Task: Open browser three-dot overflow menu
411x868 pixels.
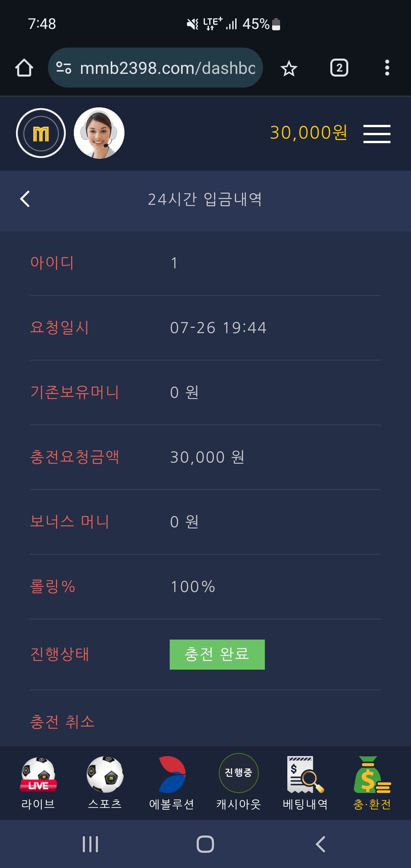Action: pyautogui.click(x=387, y=68)
